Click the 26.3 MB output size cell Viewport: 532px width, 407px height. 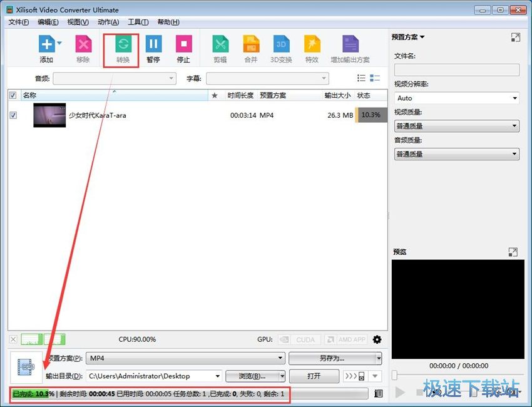(340, 115)
